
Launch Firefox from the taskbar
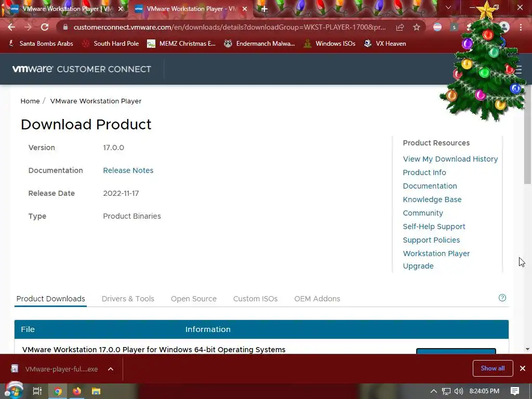point(77,391)
